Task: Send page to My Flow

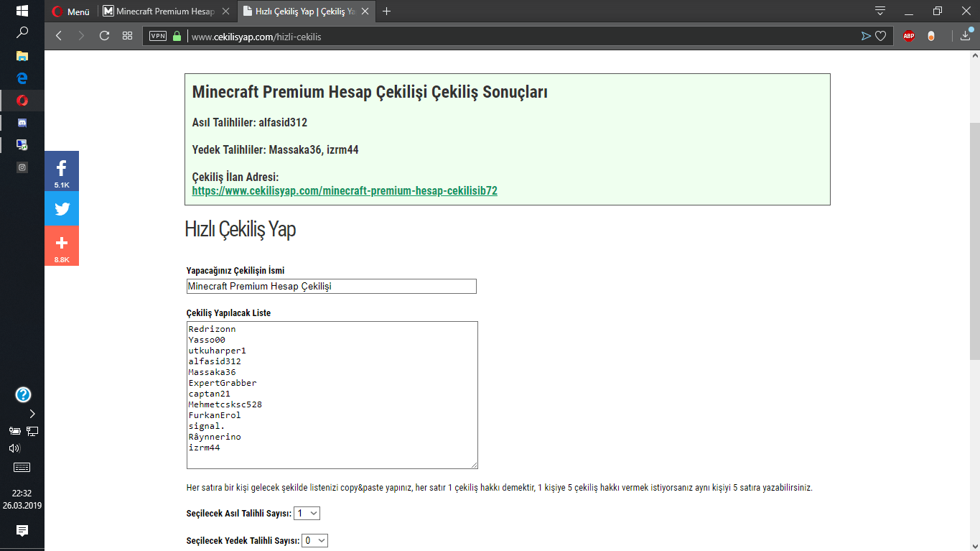Action: (x=866, y=36)
